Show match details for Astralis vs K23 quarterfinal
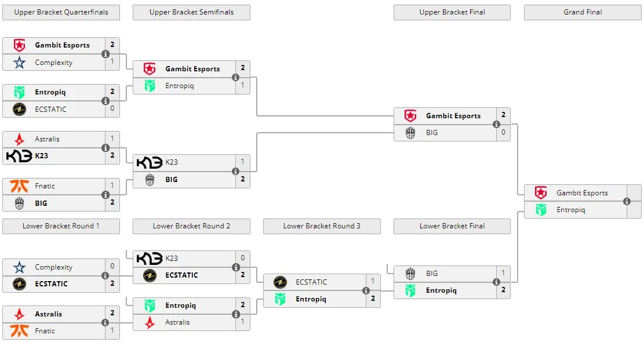This screenshot has width=644, height=342. [x=105, y=148]
